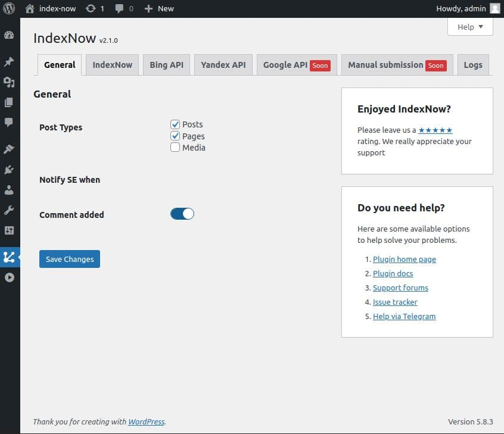Open the Users sidebar icon
The image size is (504, 434).
point(9,190)
